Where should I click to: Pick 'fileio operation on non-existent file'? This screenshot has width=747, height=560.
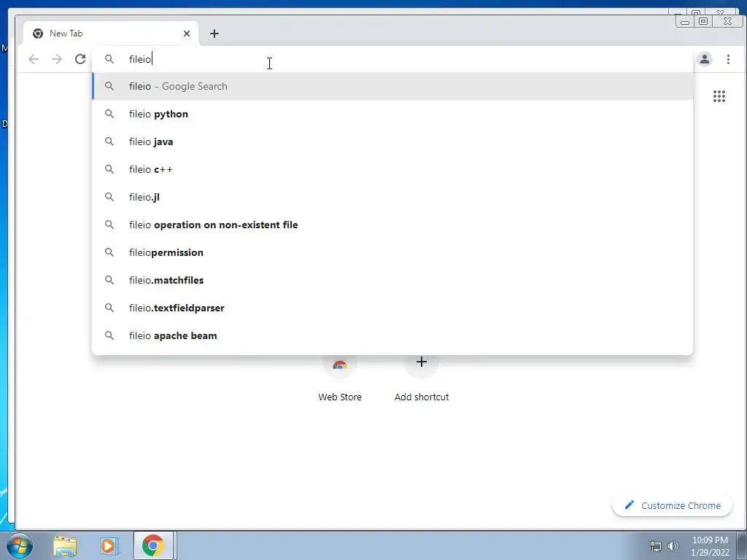392,225
